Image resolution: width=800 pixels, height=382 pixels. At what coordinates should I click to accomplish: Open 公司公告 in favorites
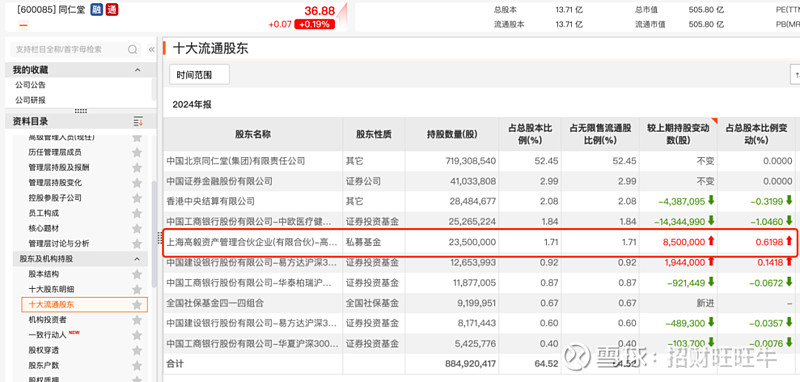click(30, 85)
